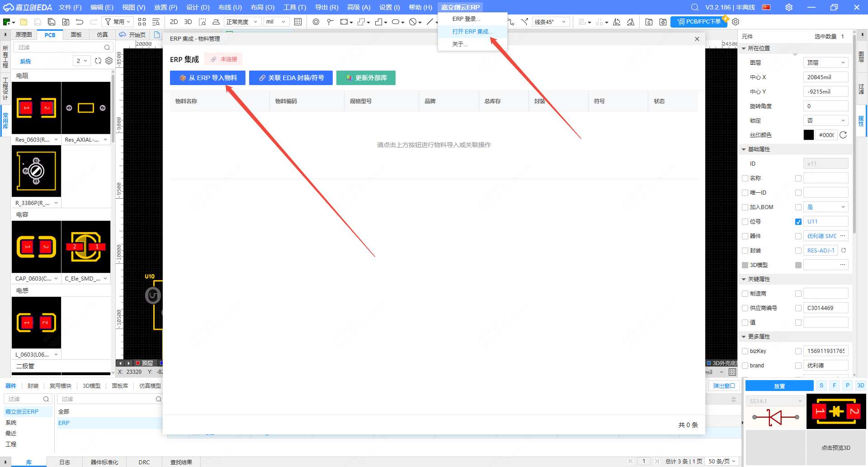Image resolution: width=868 pixels, height=467 pixels.
Task: Tick the 器件 property checkbox
Action: click(x=745, y=236)
